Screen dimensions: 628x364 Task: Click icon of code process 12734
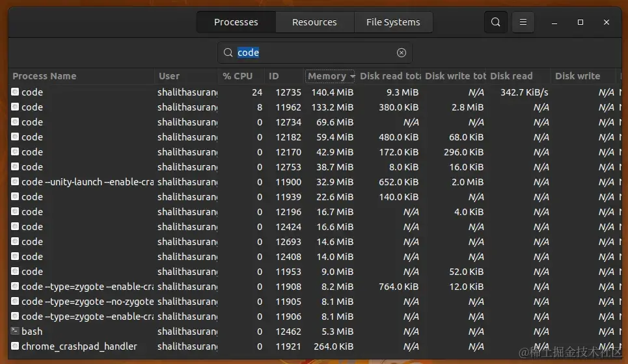(x=15, y=122)
